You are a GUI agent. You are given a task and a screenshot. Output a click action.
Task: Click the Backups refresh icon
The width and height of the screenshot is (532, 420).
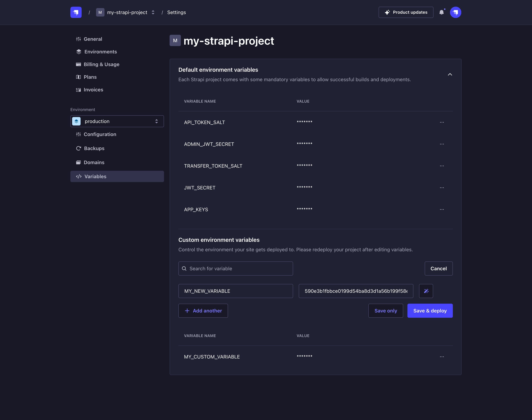(x=78, y=148)
